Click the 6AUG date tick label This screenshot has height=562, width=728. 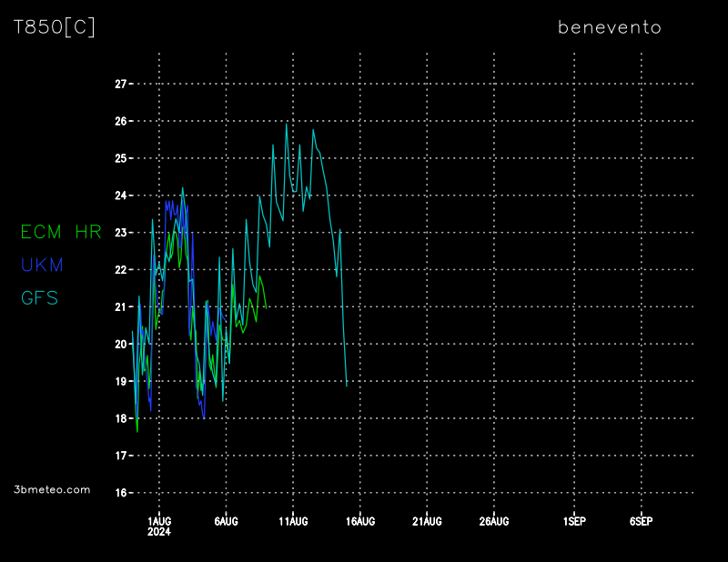226,521
